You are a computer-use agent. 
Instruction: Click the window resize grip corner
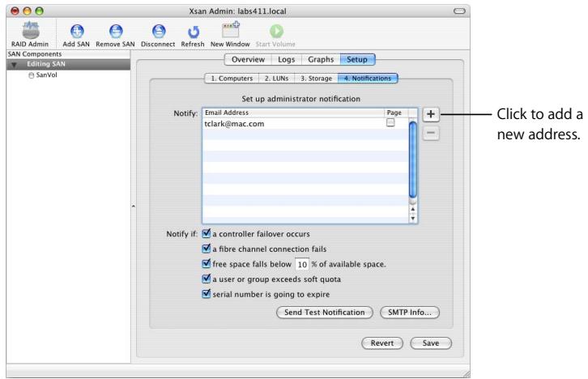coord(467,374)
